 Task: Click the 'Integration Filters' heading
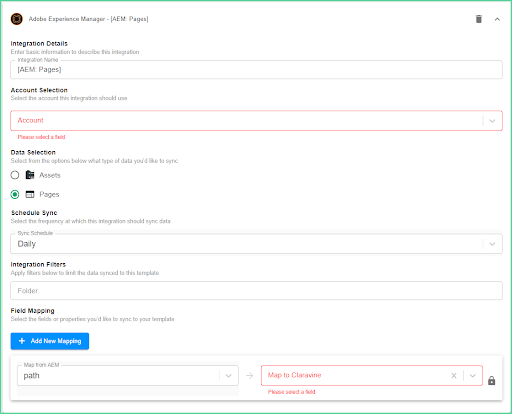coord(38,264)
